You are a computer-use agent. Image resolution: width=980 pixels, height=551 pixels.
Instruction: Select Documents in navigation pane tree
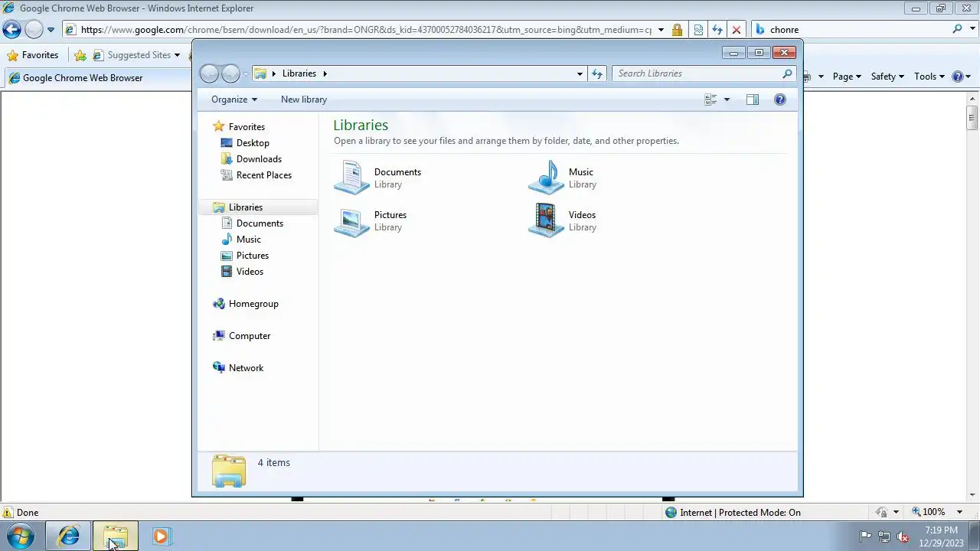(x=260, y=223)
